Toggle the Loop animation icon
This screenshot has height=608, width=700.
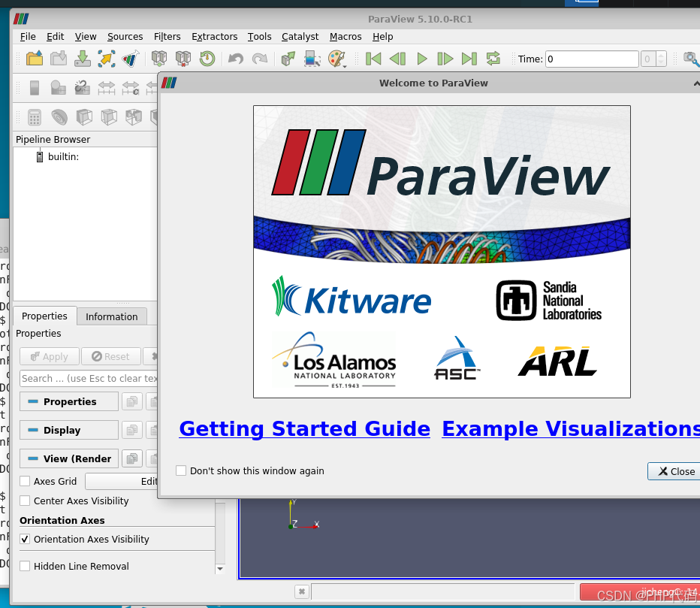click(493, 59)
